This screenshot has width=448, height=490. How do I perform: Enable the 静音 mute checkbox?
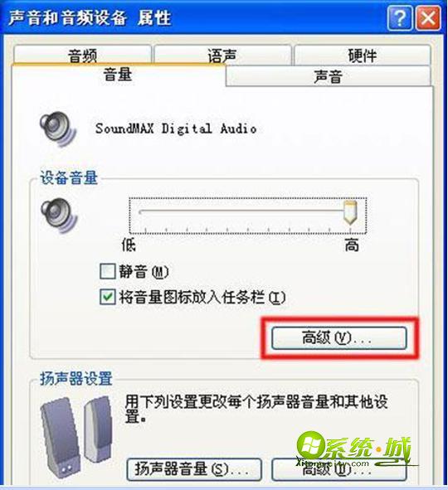tap(107, 271)
